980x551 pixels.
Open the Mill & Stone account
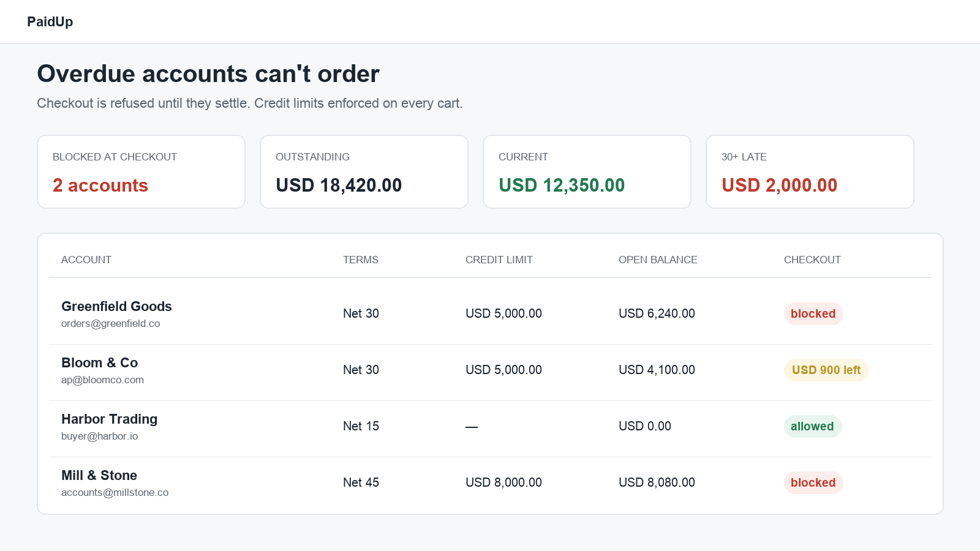(99, 475)
